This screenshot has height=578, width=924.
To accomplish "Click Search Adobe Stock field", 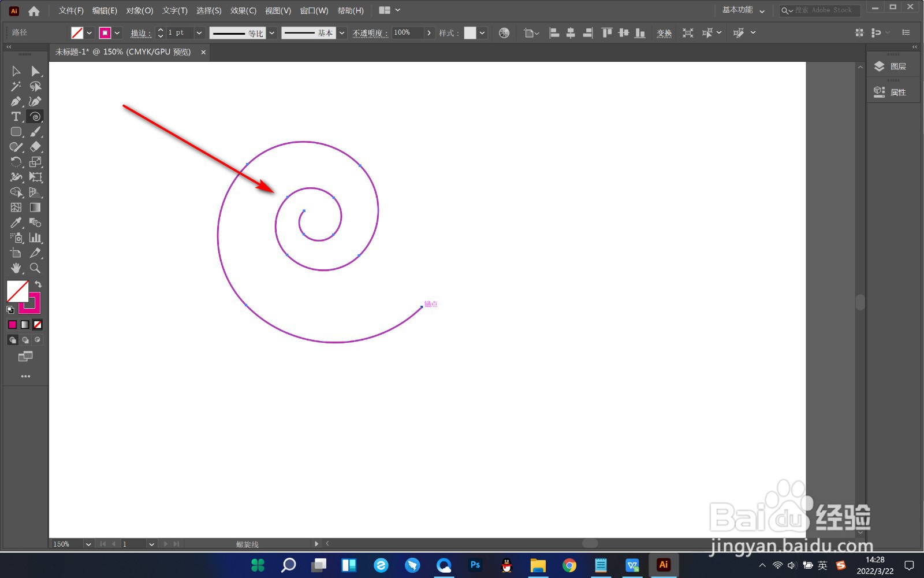I will click(x=820, y=10).
